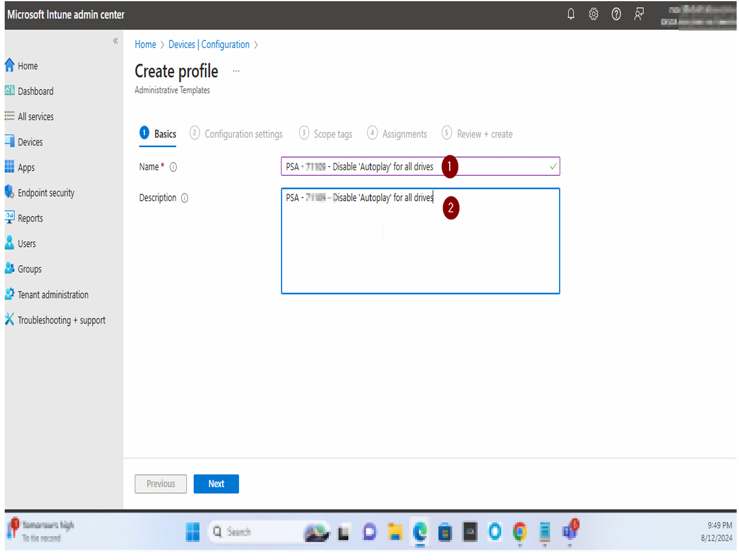Select the Scope tags step tab

(326, 134)
